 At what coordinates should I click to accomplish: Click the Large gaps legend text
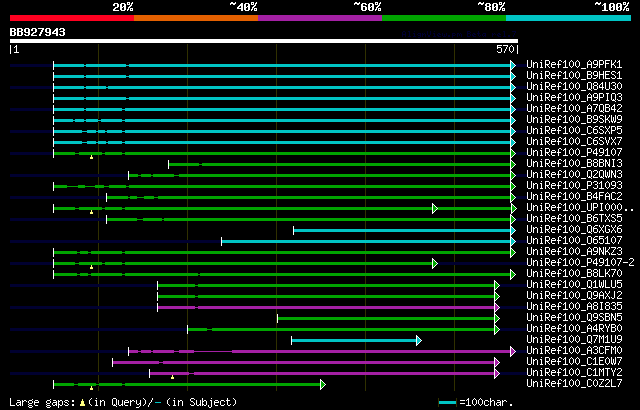123,403
